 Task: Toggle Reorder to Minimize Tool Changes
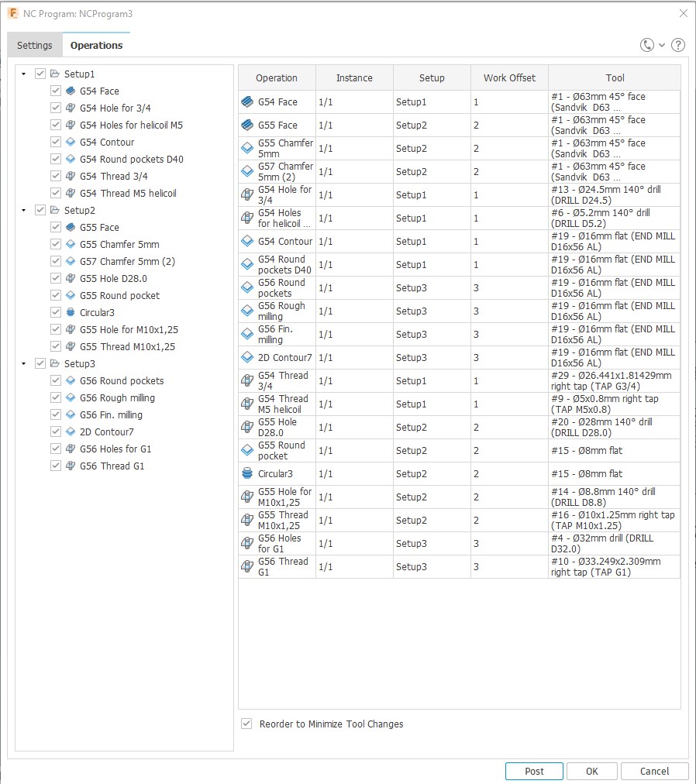pos(246,724)
